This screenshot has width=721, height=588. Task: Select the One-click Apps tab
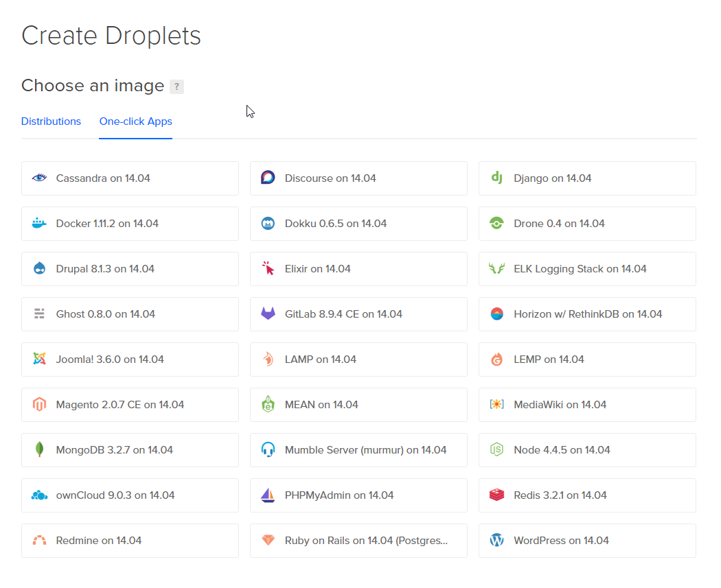click(136, 121)
